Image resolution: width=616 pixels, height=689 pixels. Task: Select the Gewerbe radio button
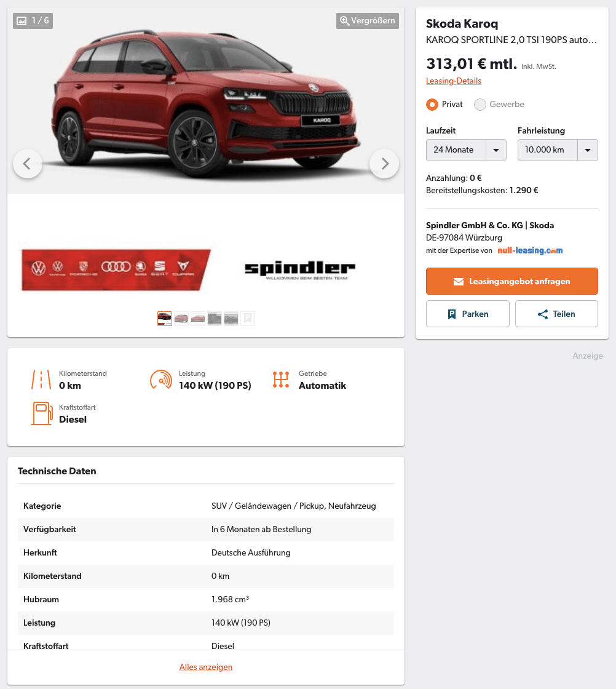click(480, 104)
